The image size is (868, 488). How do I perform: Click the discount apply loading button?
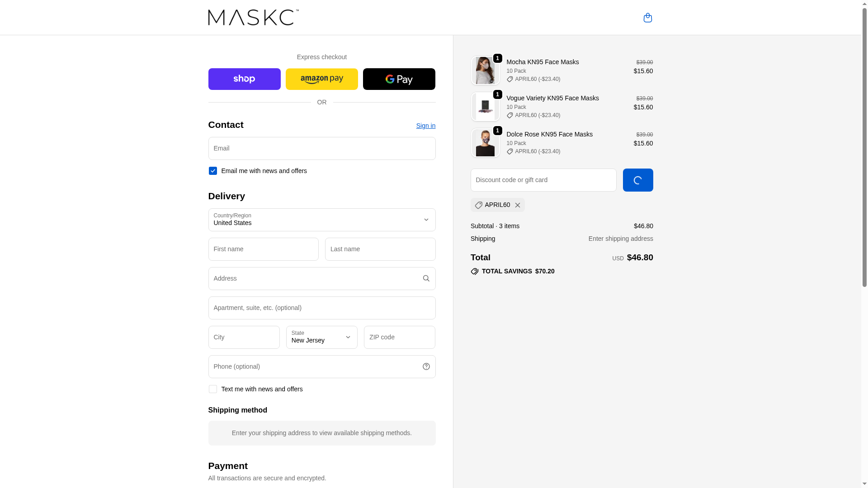[x=637, y=180]
